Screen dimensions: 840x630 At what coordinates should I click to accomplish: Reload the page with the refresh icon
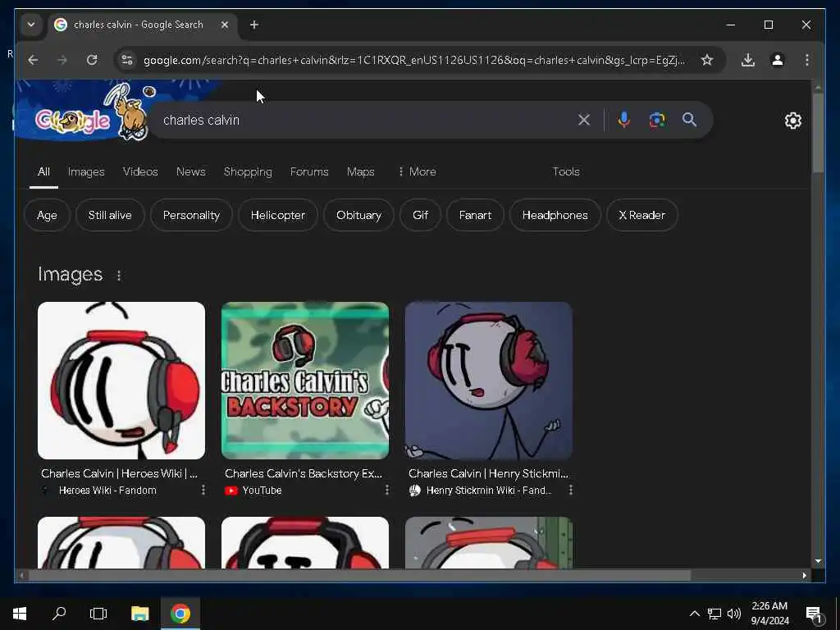tap(92, 60)
